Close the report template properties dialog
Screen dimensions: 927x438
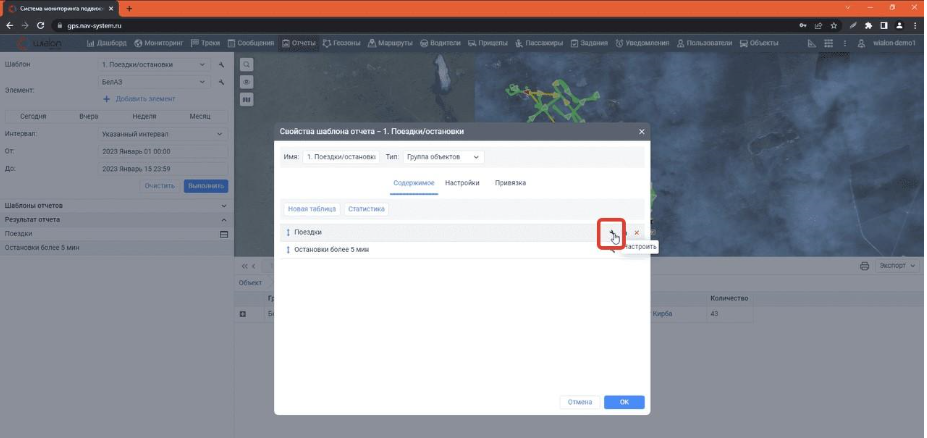pos(641,132)
